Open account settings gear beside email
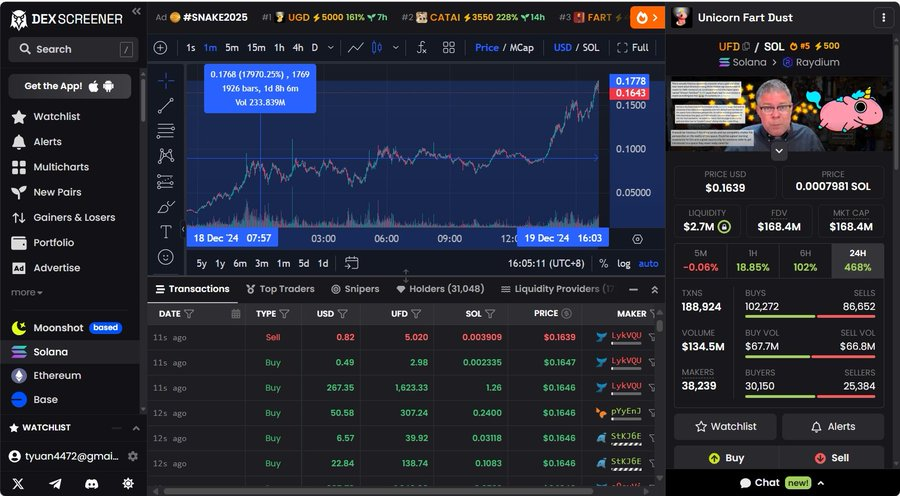The height and width of the screenshot is (496, 900). coord(133,456)
